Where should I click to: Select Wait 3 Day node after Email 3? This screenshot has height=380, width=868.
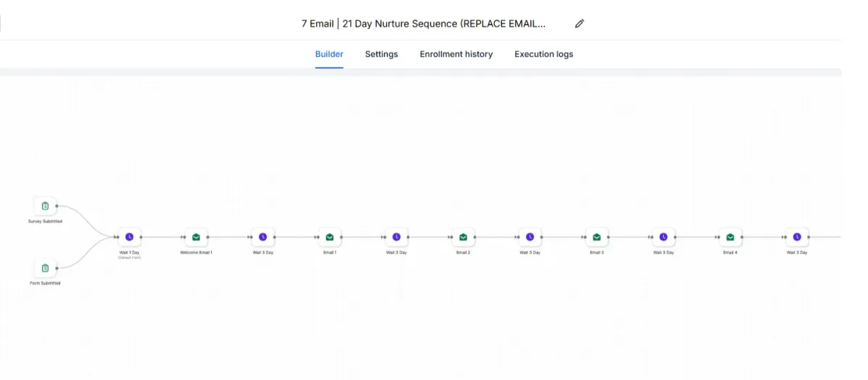point(663,237)
